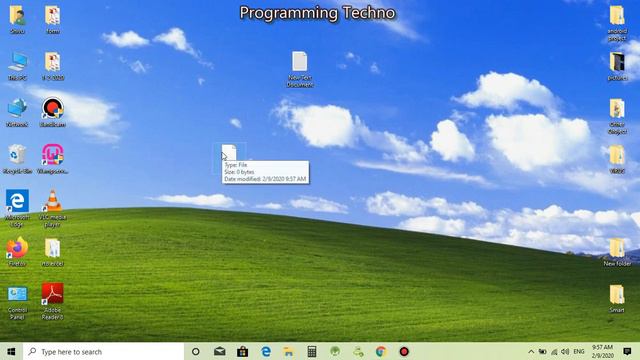Image resolution: width=640 pixels, height=360 pixels.
Task: Select the VLC media player shortcut
Action: pos(53,208)
